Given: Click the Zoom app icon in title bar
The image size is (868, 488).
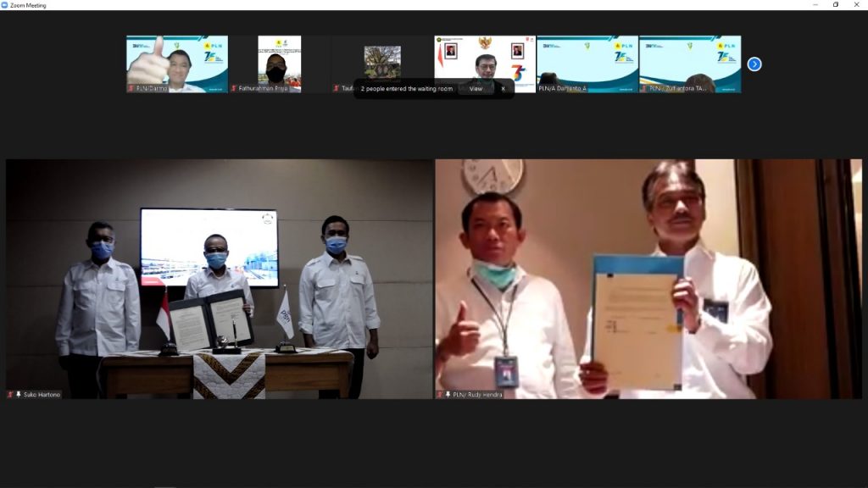Looking at the screenshot, I should 5,5.
